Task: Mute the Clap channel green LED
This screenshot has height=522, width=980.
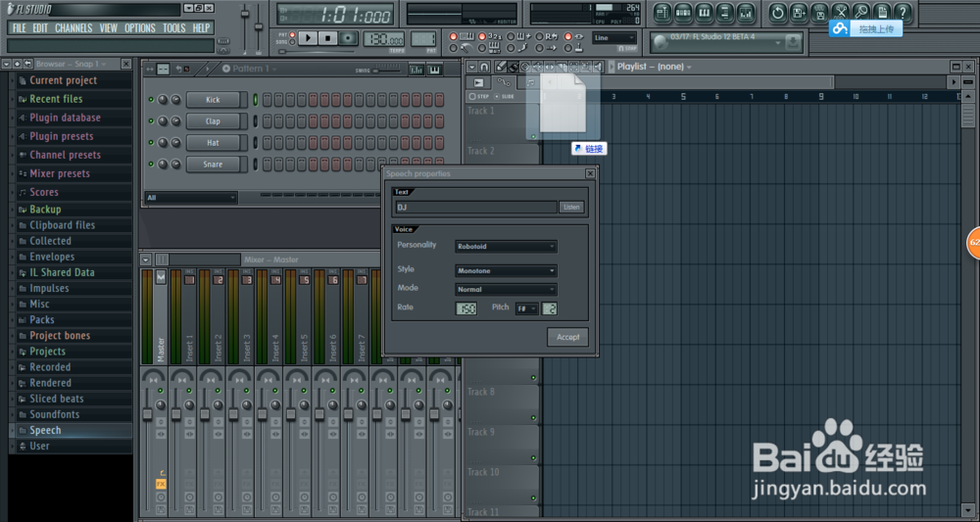Action: (151, 121)
